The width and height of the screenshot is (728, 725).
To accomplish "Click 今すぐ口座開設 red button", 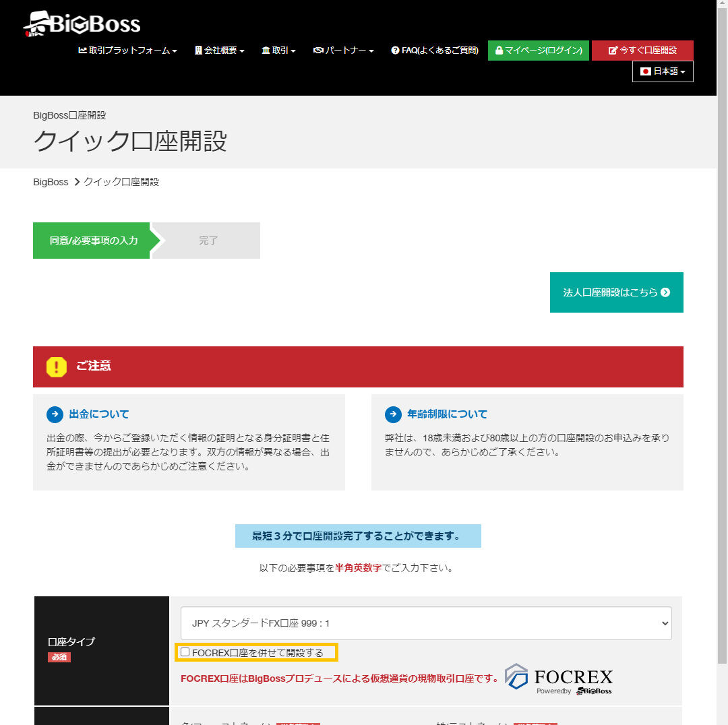I will click(x=642, y=50).
